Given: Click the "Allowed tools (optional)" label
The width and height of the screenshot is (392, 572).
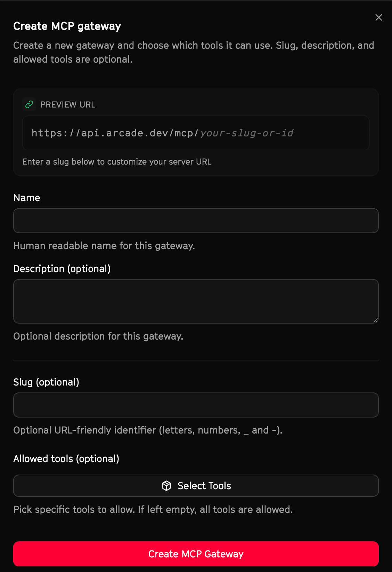Looking at the screenshot, I should point(66,459).
